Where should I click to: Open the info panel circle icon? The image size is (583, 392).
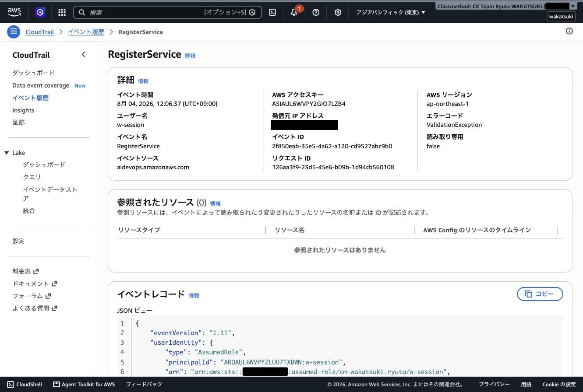[569, 31]
